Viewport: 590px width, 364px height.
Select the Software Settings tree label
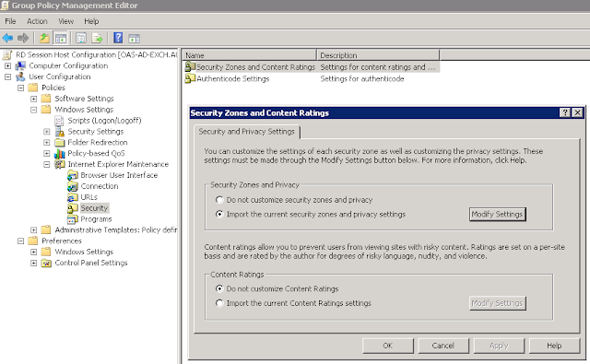[x=84, y=99]
